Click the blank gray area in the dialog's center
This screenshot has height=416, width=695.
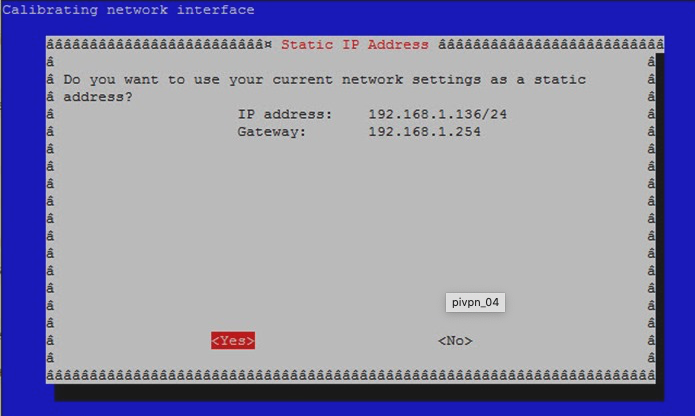[x=350, y=230]
